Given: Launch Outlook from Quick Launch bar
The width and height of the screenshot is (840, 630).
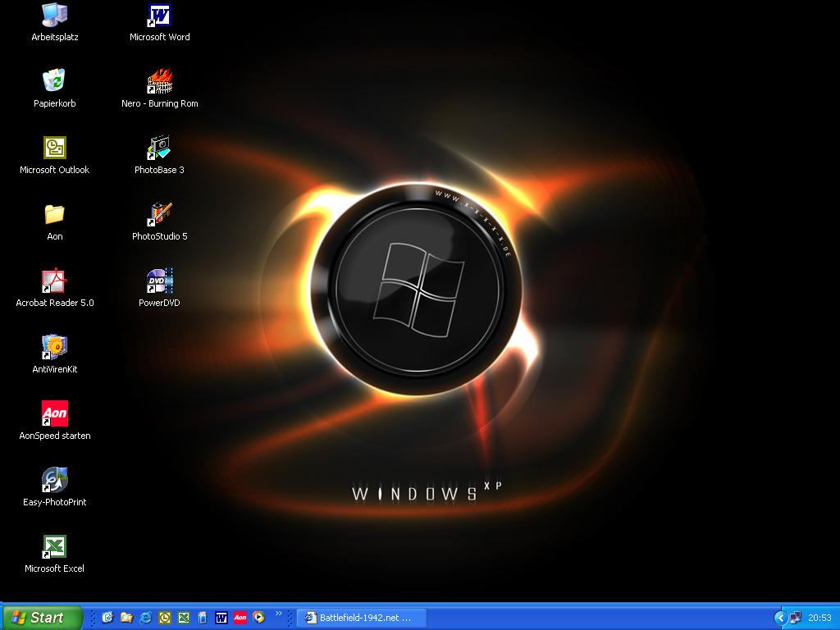Looking at the screenshot, I should [164, 618].
